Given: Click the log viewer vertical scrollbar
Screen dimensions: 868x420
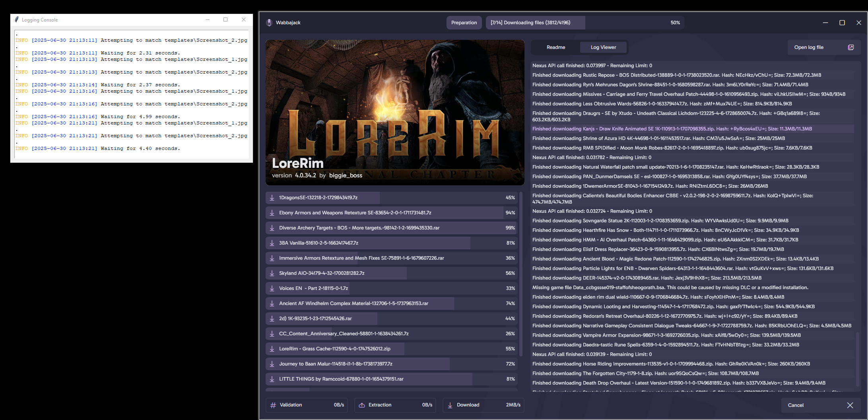Looking at the screenshot, I should pos(858,360).
